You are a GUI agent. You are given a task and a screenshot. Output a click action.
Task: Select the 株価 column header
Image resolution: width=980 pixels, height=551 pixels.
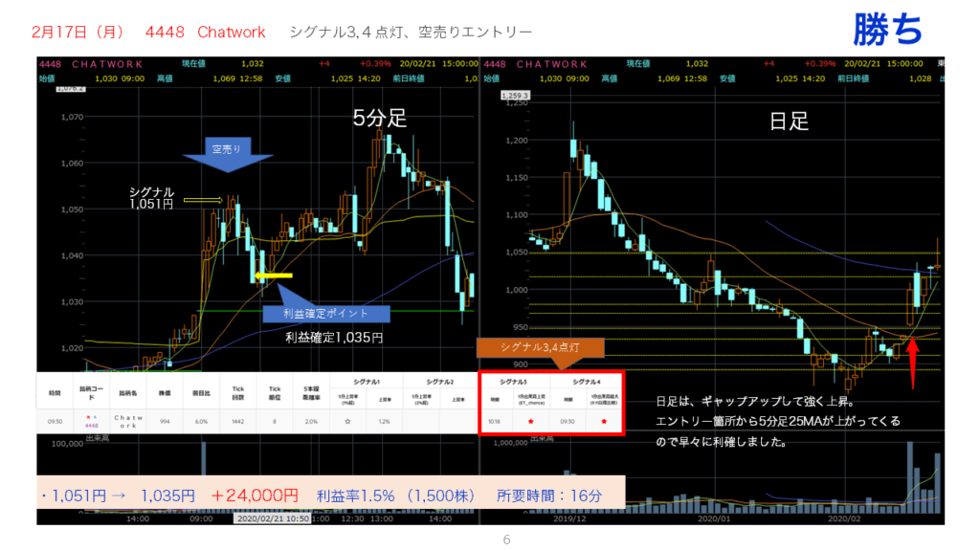point(165,393)
